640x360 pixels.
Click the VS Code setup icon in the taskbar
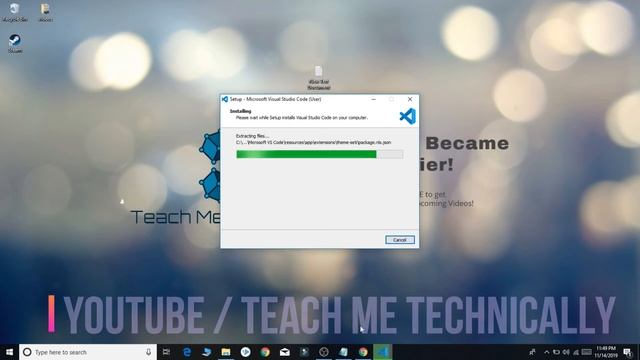point(382,352)
